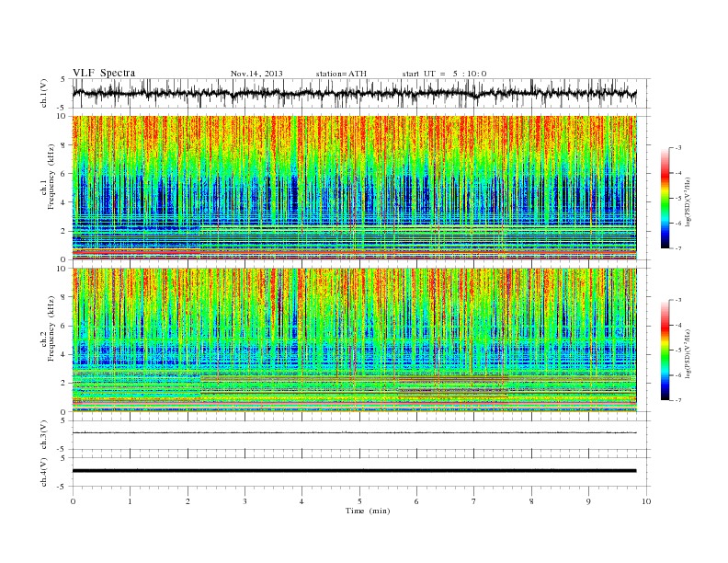The height and width of the screenshot is (563, 728).
Task: Click the "10" minute tick on time axis
Action: (x=646, y=501)
